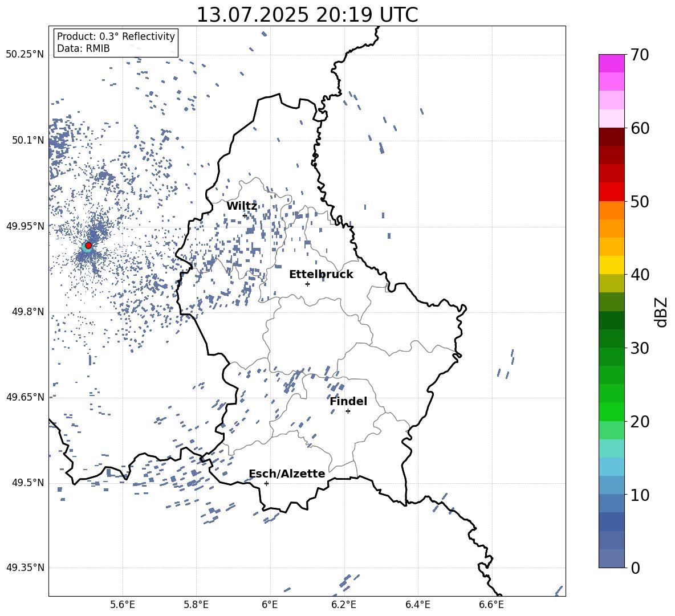Viewport: 675px width, 616px height.
Task: Click the 50 tick on colorbar
Action: [640, 201]
